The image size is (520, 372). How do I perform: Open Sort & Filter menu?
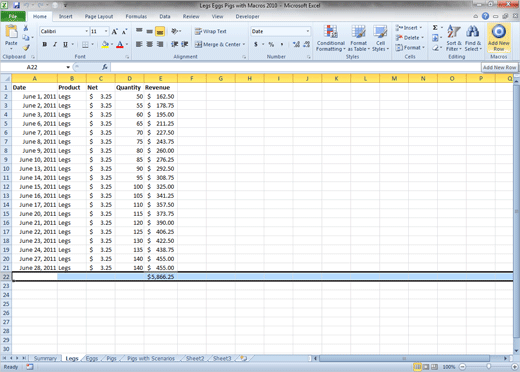[x=454, y=38]
